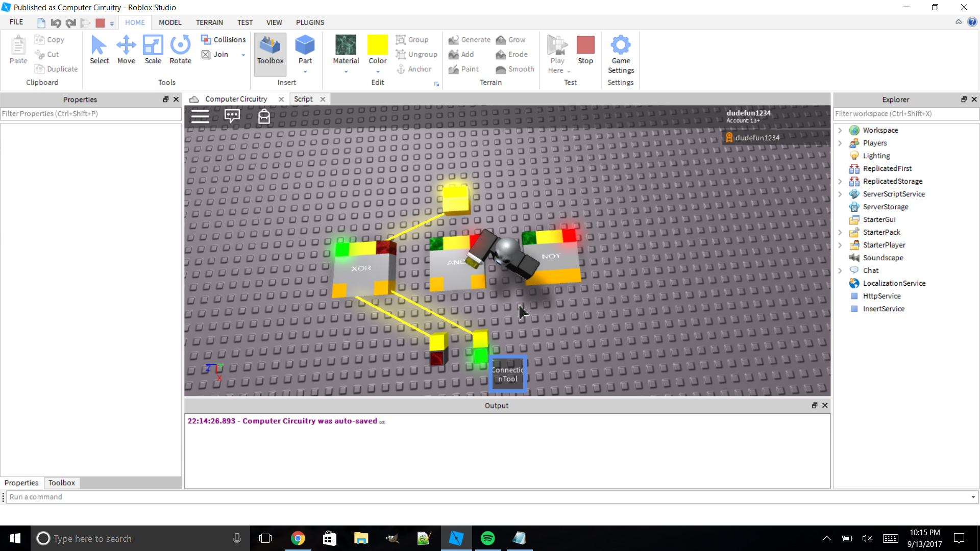Pick the Rotate tool

pyautogui.click(x=180, y=50)
